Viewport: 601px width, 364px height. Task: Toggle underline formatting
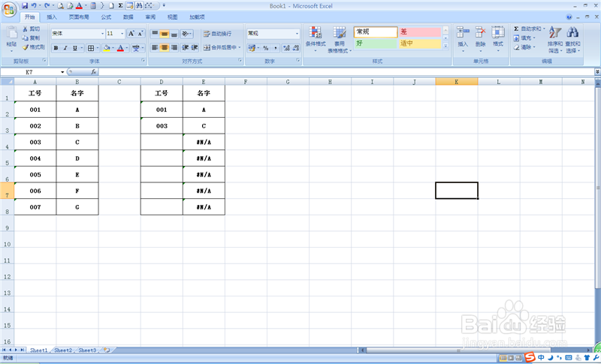click(x=74, y=48)
